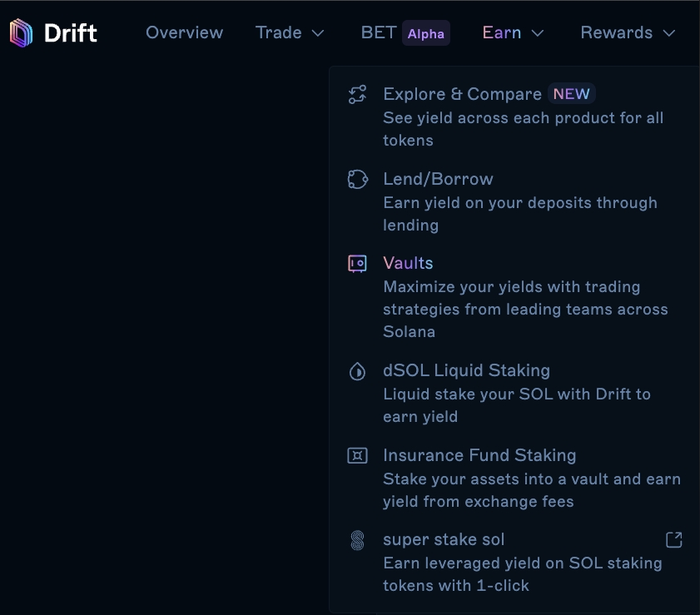
Task: Click the external link icon beside super stake sol
Action: (x=674, y=540)
